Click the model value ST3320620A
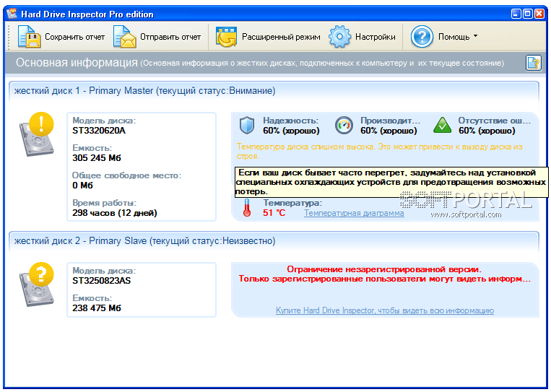551x392 pixels. (x=99, y=131)
